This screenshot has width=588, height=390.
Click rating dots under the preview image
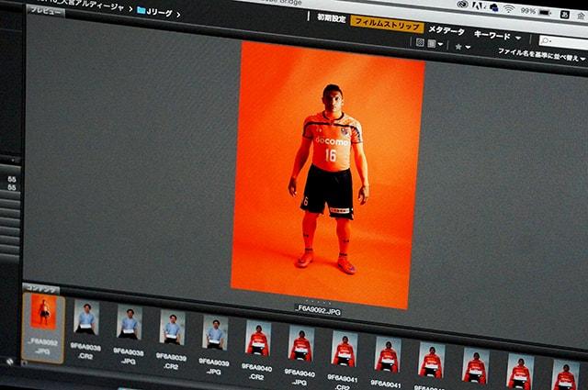tap(318, 302)
